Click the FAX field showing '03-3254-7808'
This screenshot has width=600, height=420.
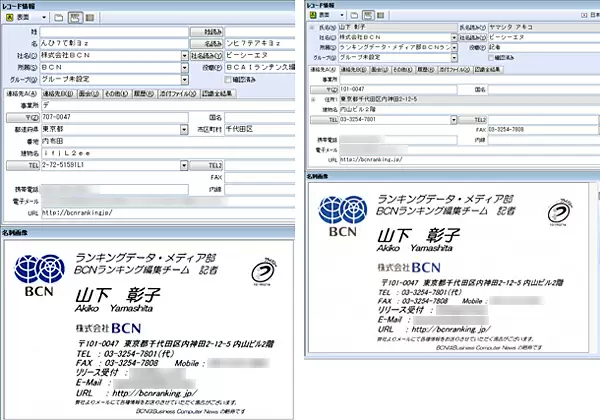point(543,130)
